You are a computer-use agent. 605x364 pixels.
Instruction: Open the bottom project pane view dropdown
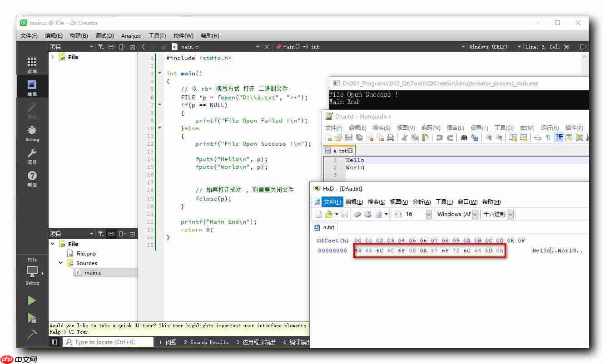coord(91,234)
